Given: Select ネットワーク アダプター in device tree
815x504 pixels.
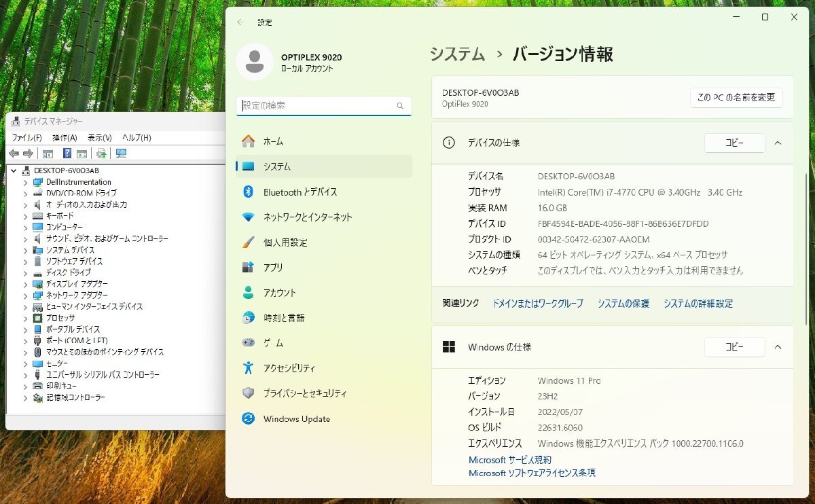Looking at the screenshot, I should (x=77, y=295).
